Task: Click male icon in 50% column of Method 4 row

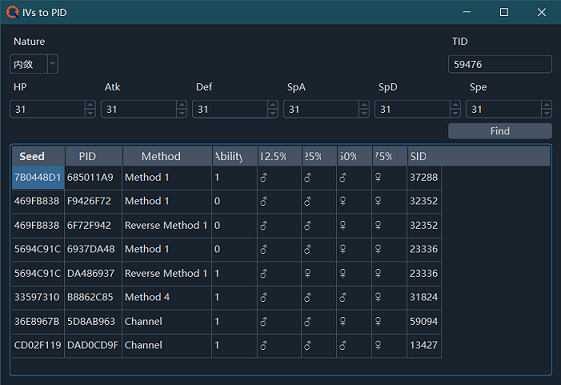Action: pyautogui.click(x=342, y=297)
